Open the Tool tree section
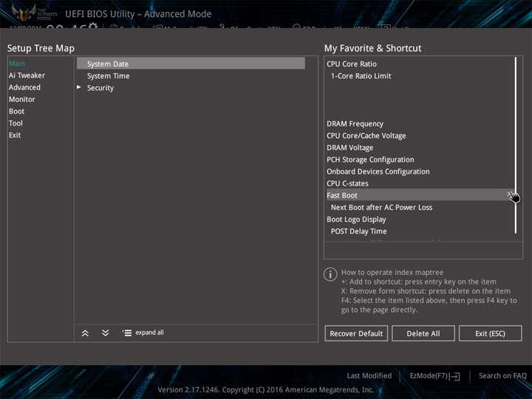Image resolution: width=532 pixels, height=399 pixels. pyautogui.click(x=16, y=123)
